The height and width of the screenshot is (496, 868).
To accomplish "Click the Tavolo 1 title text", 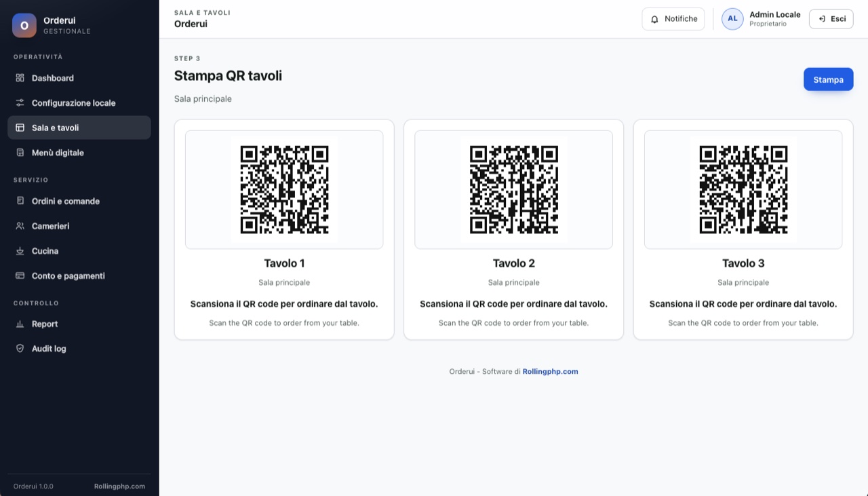I will click(x=284, y=263).
